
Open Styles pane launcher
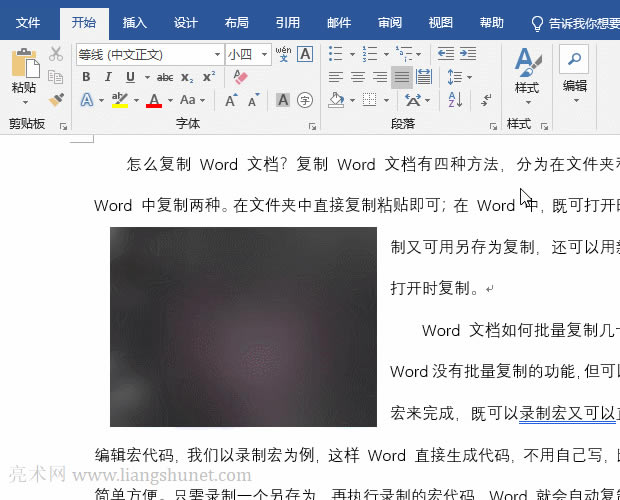click(x=544, y=126)
